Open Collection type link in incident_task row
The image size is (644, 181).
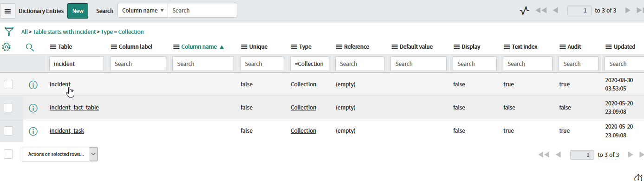pyautogui.click(x=303, y=131)
